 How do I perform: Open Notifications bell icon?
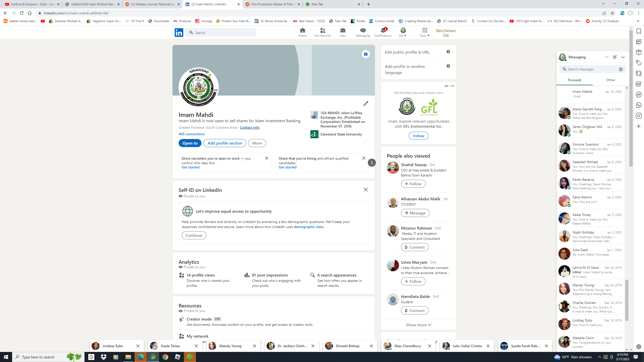[383, 31]
